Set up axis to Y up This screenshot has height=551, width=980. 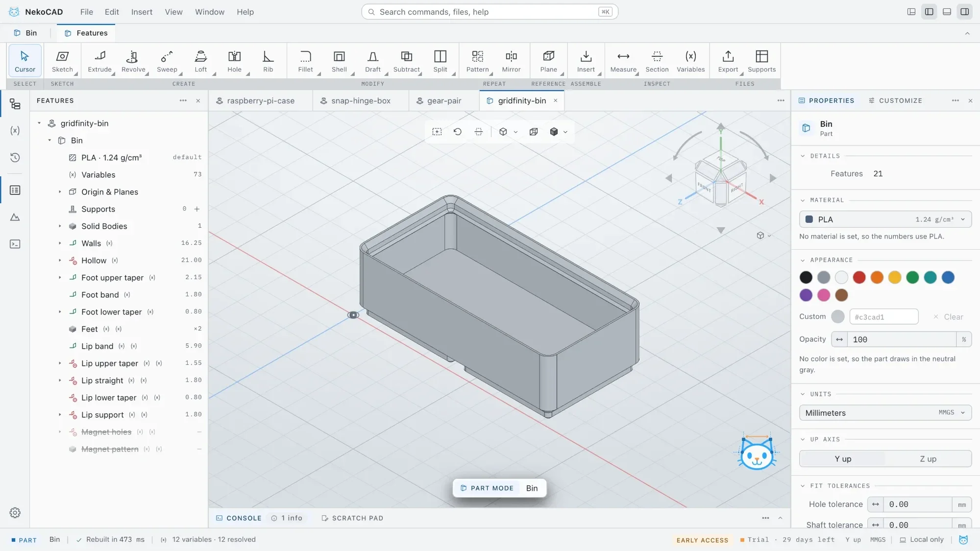[843, 459]
